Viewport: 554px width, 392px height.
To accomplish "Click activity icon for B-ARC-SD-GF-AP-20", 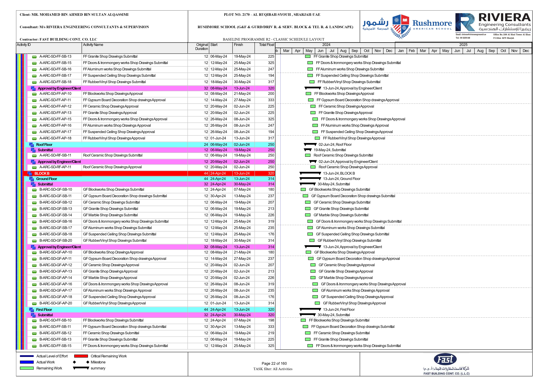I will [x=35, y=304].
